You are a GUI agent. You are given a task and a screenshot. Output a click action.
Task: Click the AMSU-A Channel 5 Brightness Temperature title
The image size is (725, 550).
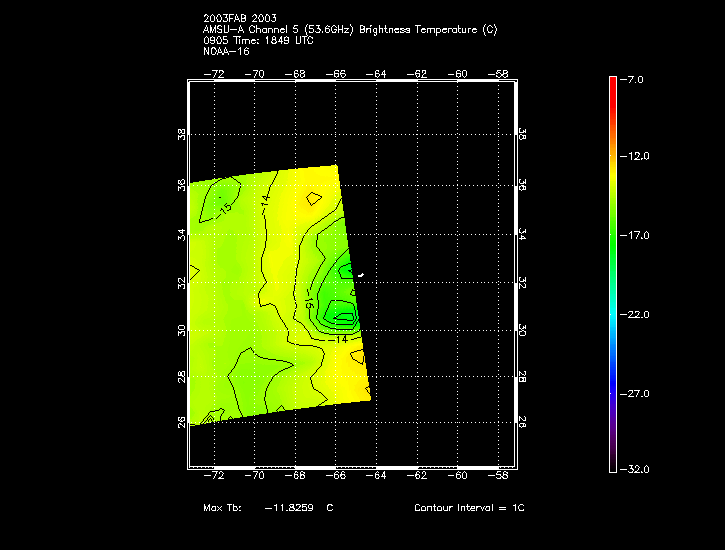coord(349,30)
